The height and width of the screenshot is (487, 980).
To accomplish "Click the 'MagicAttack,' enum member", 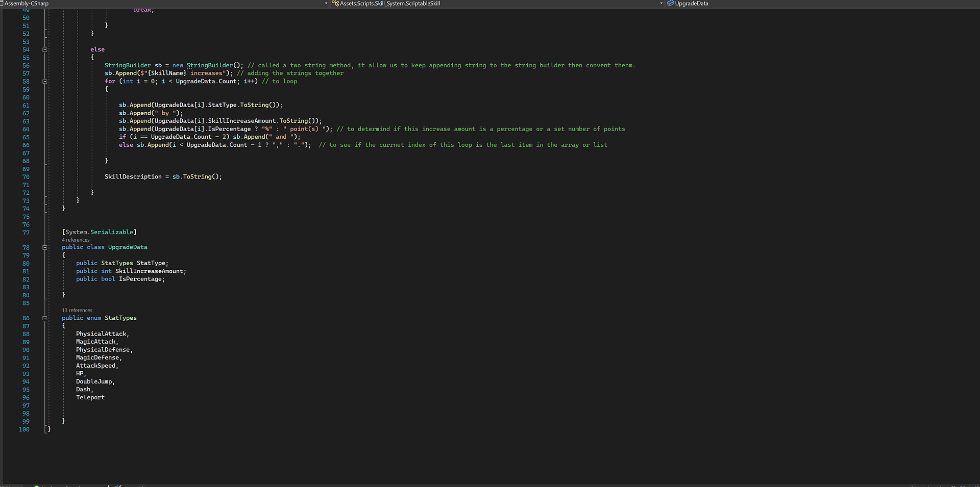I will pos(97,342).
